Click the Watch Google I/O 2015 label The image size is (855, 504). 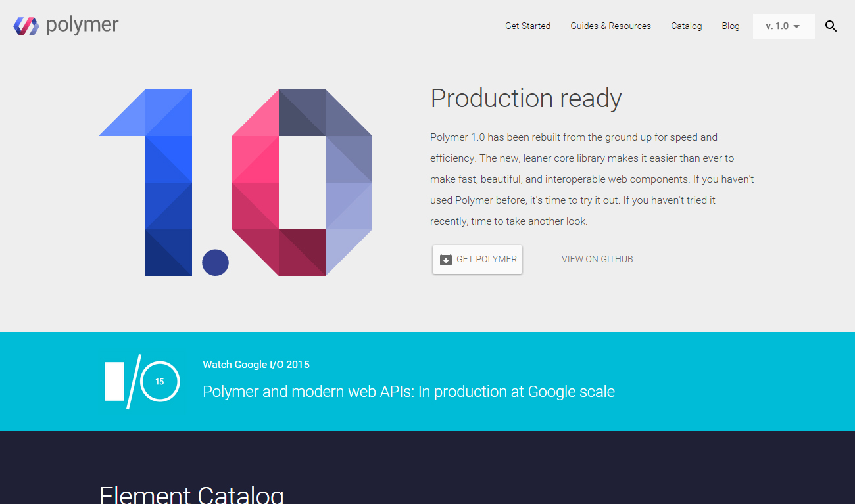[x=256, y=364]
